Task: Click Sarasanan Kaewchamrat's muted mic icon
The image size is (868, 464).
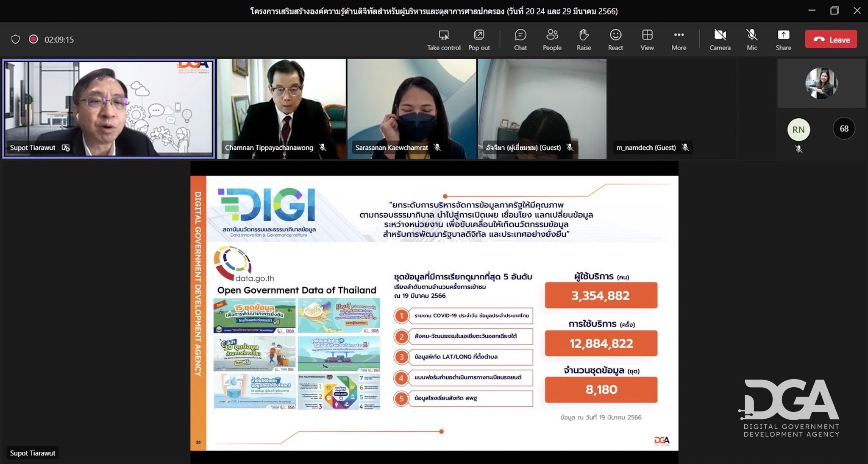Action: [x=437, y=147]
